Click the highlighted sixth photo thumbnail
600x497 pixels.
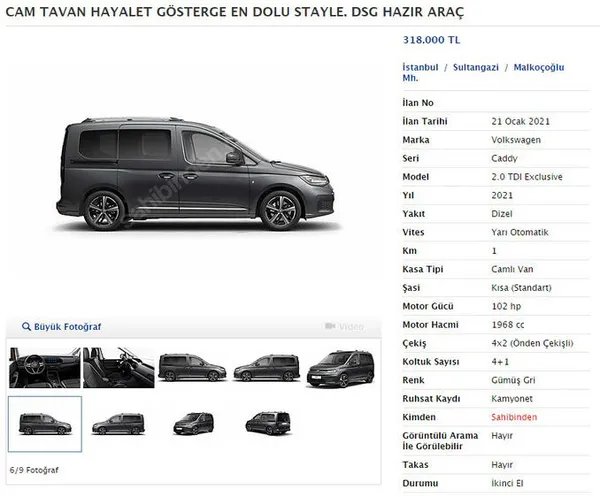pyautogui.click(x=44, y=423)
